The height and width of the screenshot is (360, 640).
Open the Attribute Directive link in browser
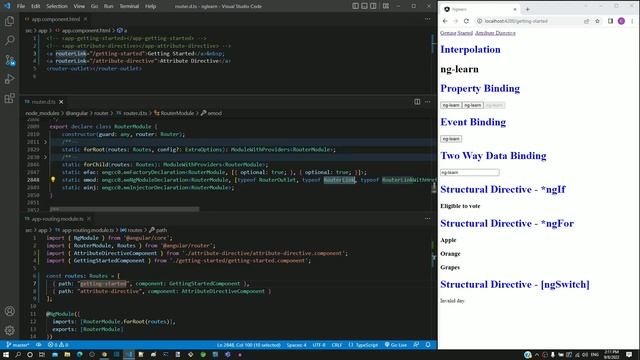(495, 33)
